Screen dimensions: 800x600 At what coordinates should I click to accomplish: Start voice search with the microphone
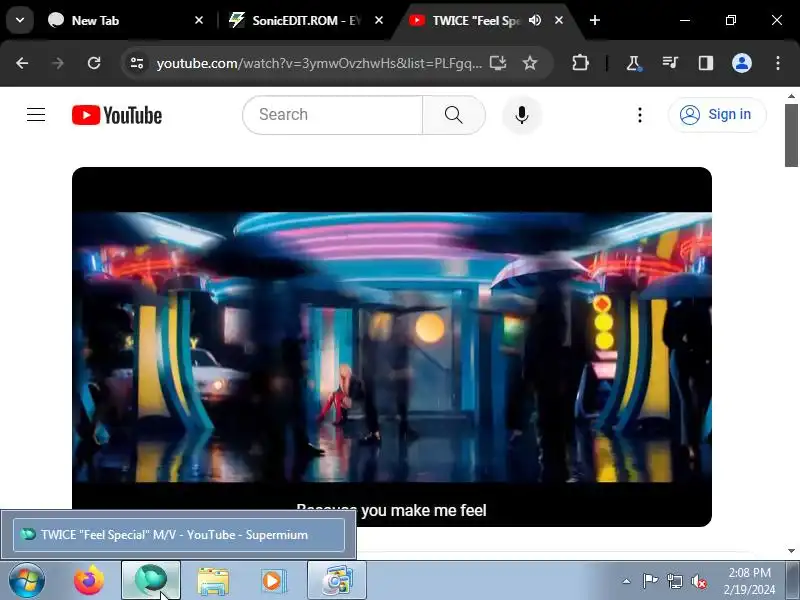coord(521,115)
